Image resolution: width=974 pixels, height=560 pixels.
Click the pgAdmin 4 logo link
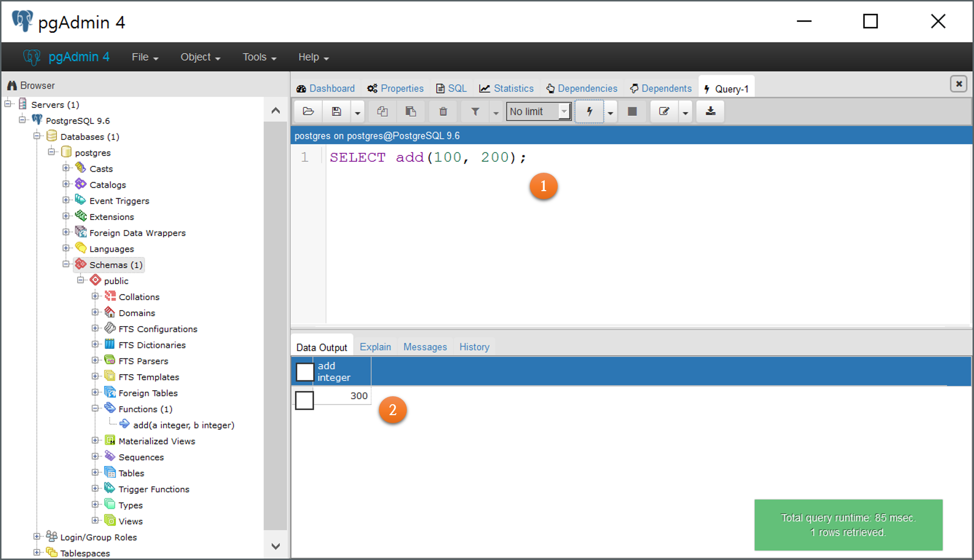coord(66,57)
